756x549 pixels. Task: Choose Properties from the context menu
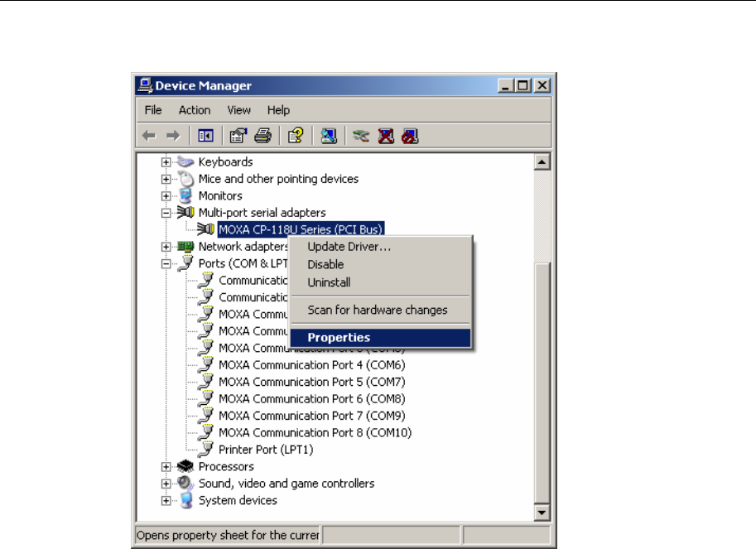[x=339, y=337]
